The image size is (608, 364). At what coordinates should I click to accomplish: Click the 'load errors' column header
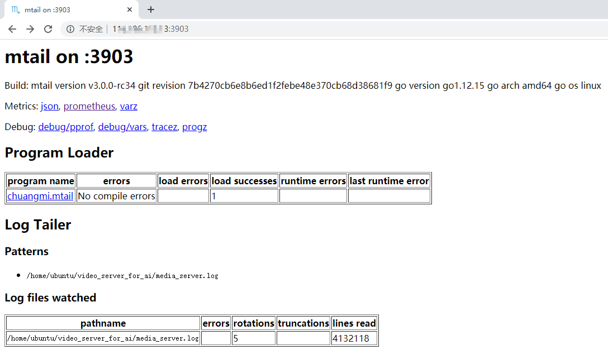tap(183, 181)
